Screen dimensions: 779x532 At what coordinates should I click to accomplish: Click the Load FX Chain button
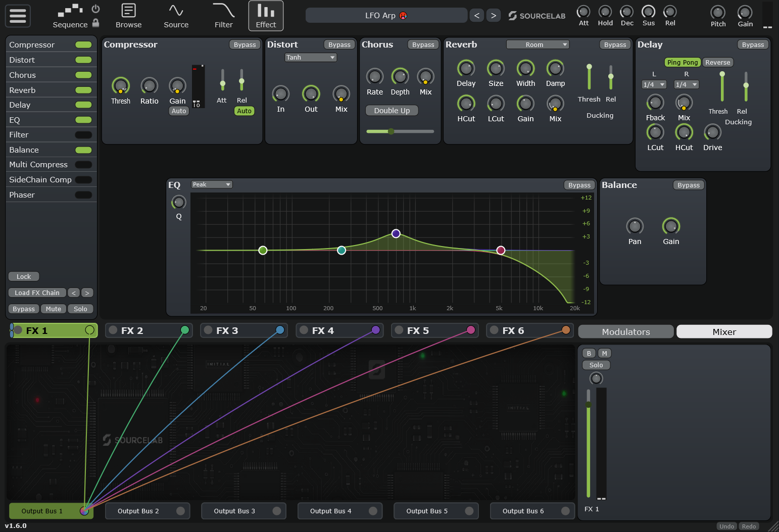click(x=37, y=293)
